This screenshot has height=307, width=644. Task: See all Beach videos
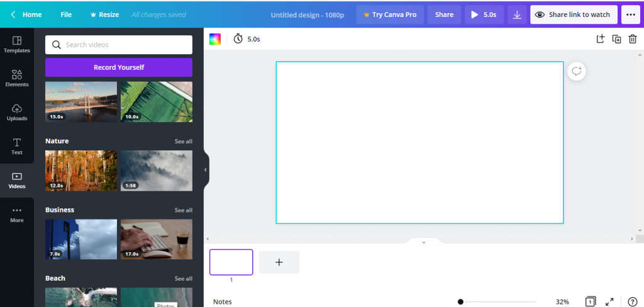click(183, 279)
